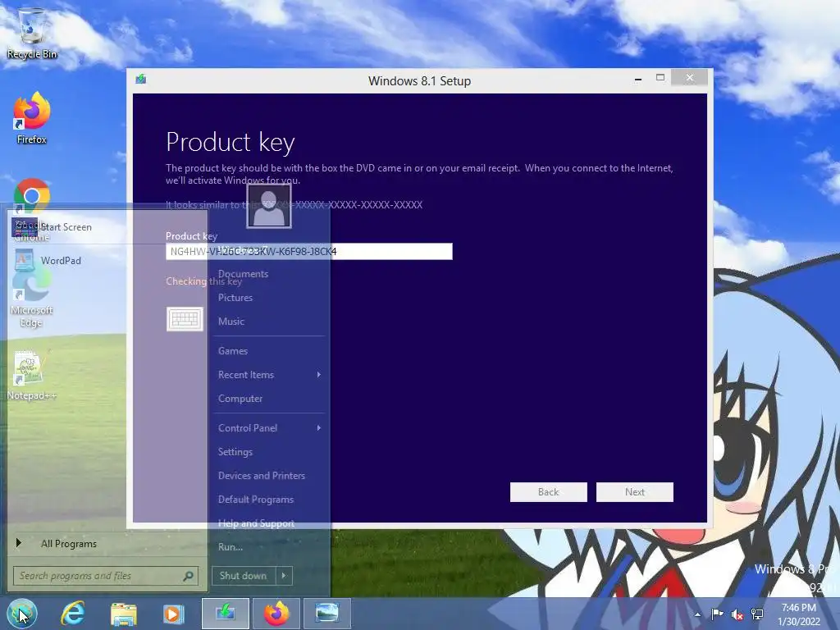
Task: Open Recycle Bin desktop icon
Action: (32, 34)
